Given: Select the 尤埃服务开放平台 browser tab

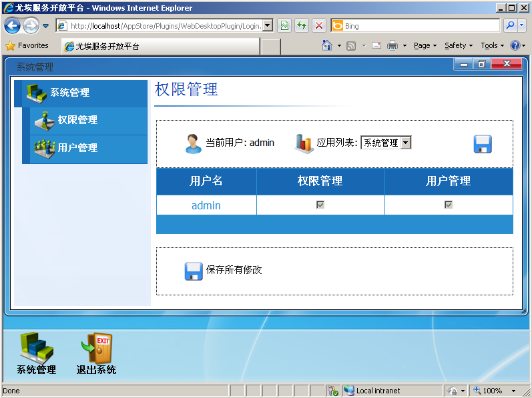Looking at the screenshot, I should tap(161, 46).
